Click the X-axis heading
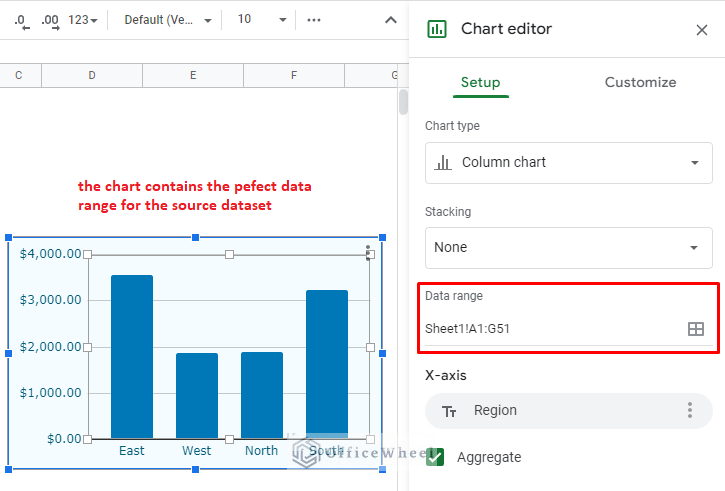The image size is (725, 491). point(446,375)
